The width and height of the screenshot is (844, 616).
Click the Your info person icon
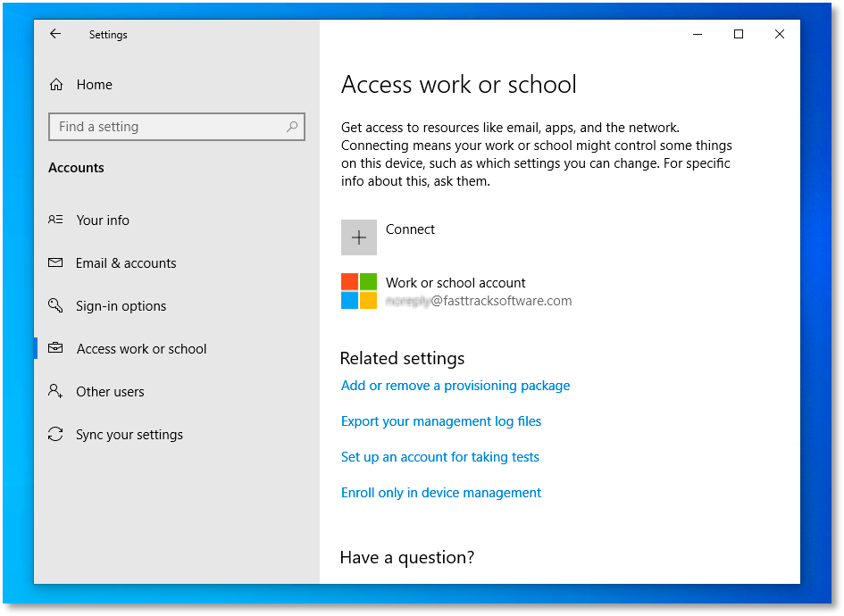56,221
